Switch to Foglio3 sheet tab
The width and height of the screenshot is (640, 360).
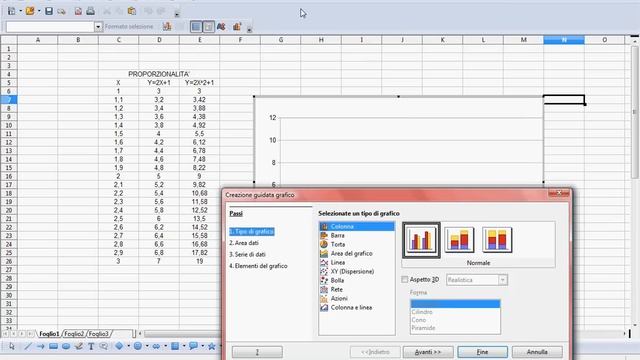[x=99, y=334]
